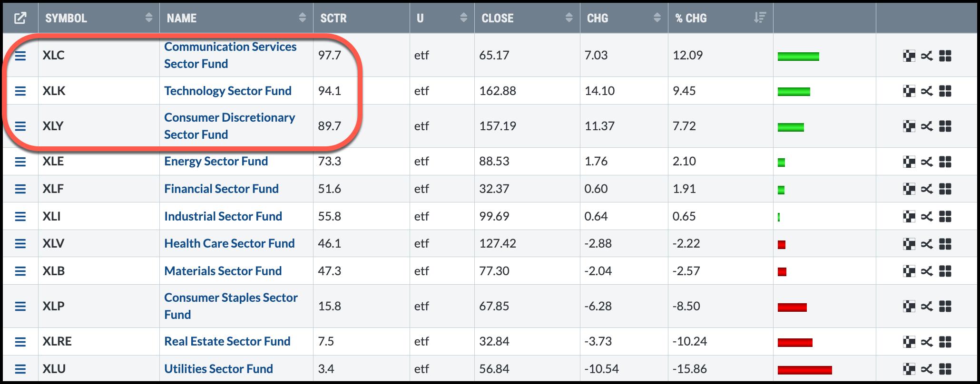Open the gallery grid icon for XLF
This screenshot has width=980, height=384.
(945, 189)
